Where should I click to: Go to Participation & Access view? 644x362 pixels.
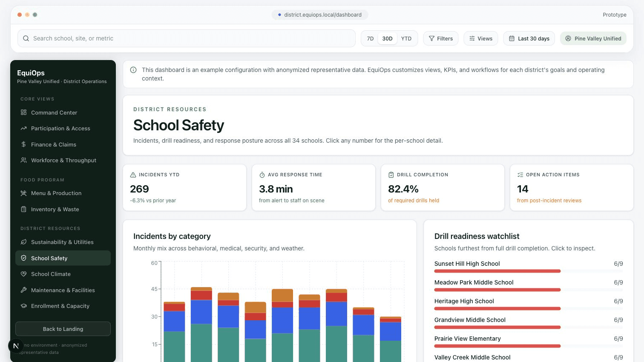63,128
